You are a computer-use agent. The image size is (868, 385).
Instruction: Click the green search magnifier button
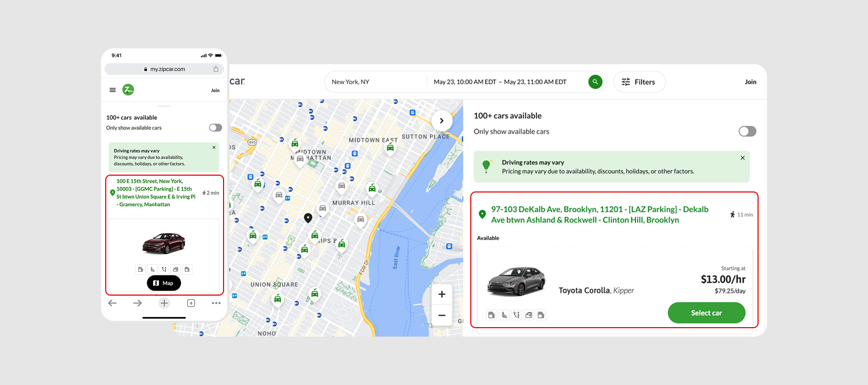[595, 82]
